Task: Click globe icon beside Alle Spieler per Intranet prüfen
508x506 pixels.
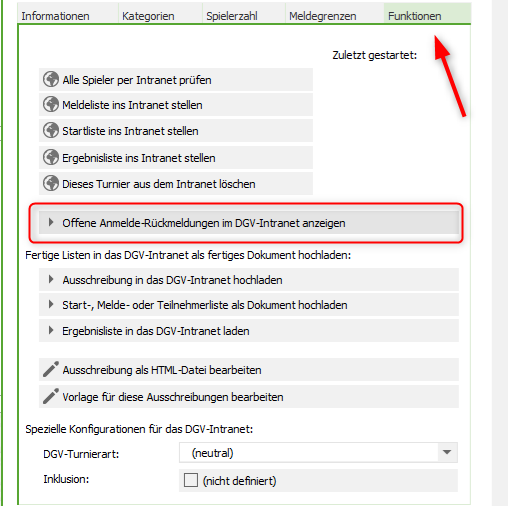Action: [x=51, y=79]
